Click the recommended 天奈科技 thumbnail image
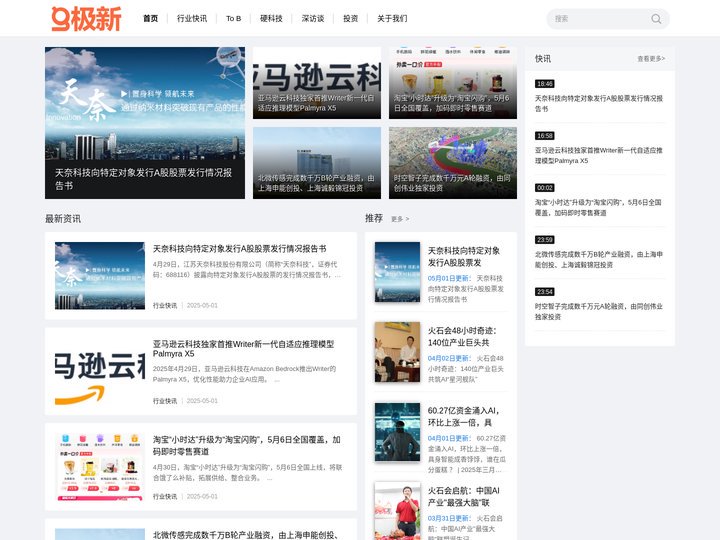This screenshot has width=720, height=540. point(397,272)
